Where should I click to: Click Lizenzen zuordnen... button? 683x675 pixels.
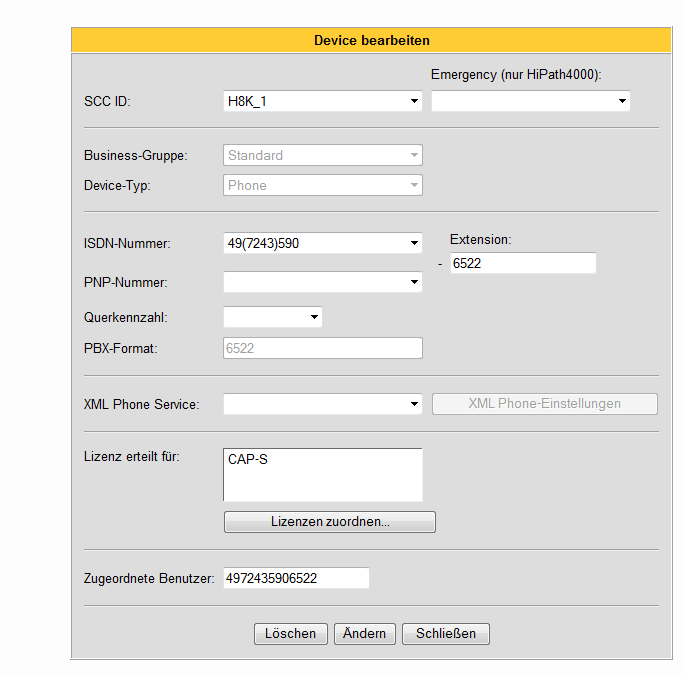330,522
